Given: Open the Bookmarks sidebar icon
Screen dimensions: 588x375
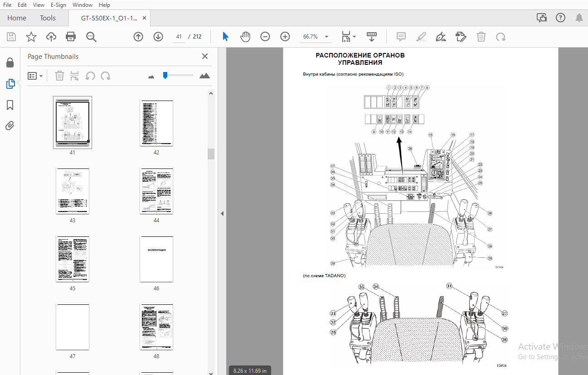Looking at the screenshot, I should [x=10, y=105].
